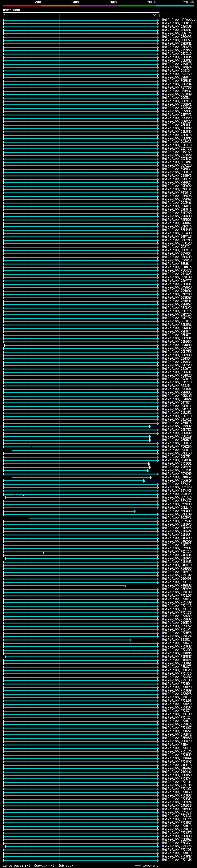Click the arrowhead of UniRef100_A7KH62 alignment
This screenshot has height=868, width=197.
click(151, 478)
